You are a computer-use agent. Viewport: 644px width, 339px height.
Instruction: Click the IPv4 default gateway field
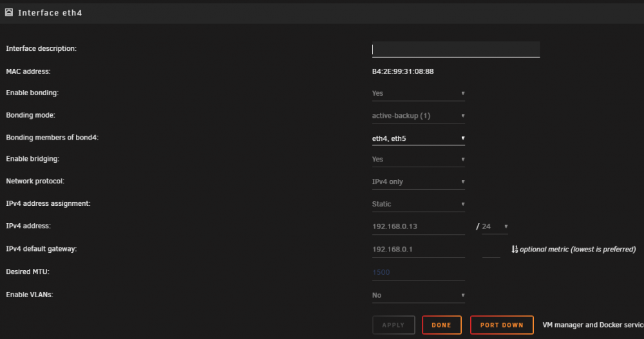click(418, 250)
